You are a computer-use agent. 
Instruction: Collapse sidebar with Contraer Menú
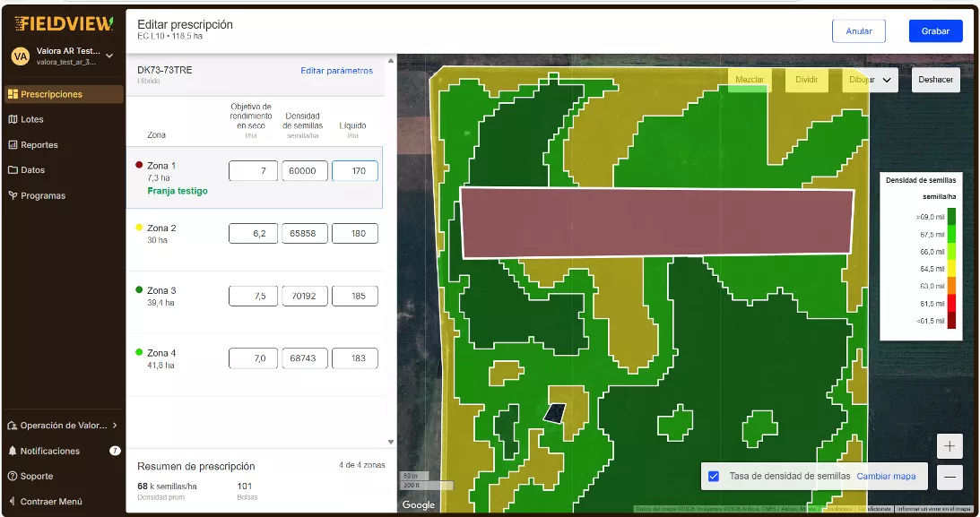(50, 502)
